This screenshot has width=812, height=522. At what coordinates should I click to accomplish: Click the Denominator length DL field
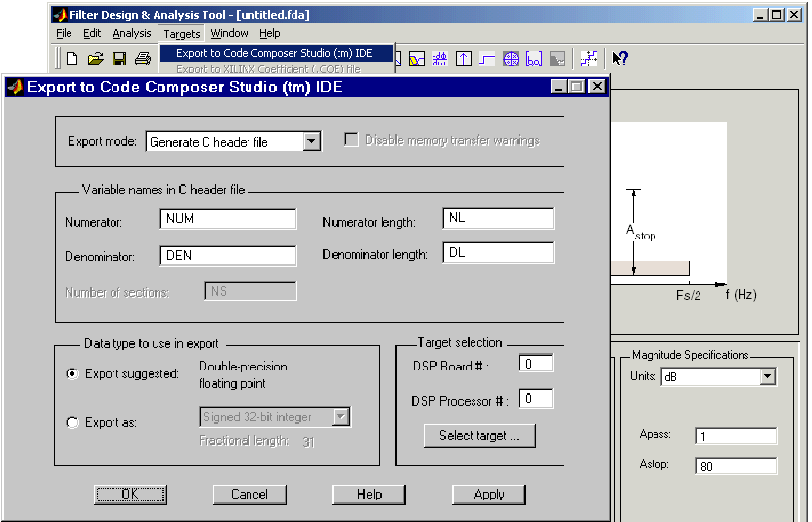(x=498, y=253)
